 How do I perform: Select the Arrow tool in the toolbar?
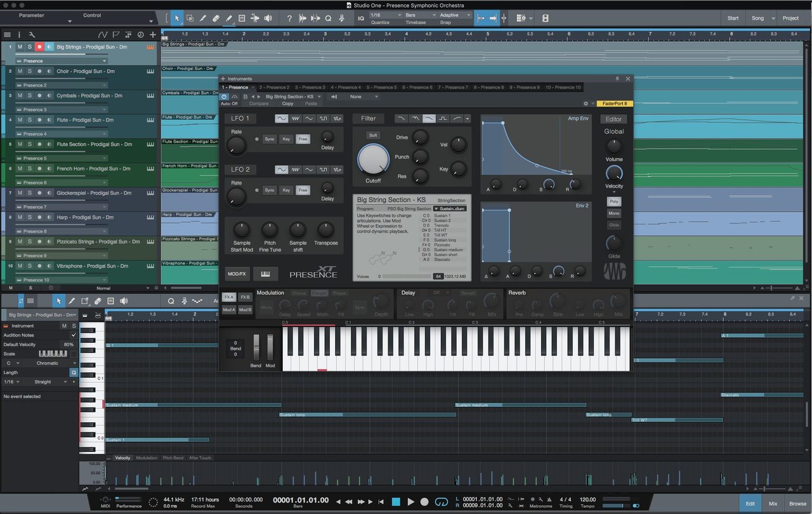(177, 18)
